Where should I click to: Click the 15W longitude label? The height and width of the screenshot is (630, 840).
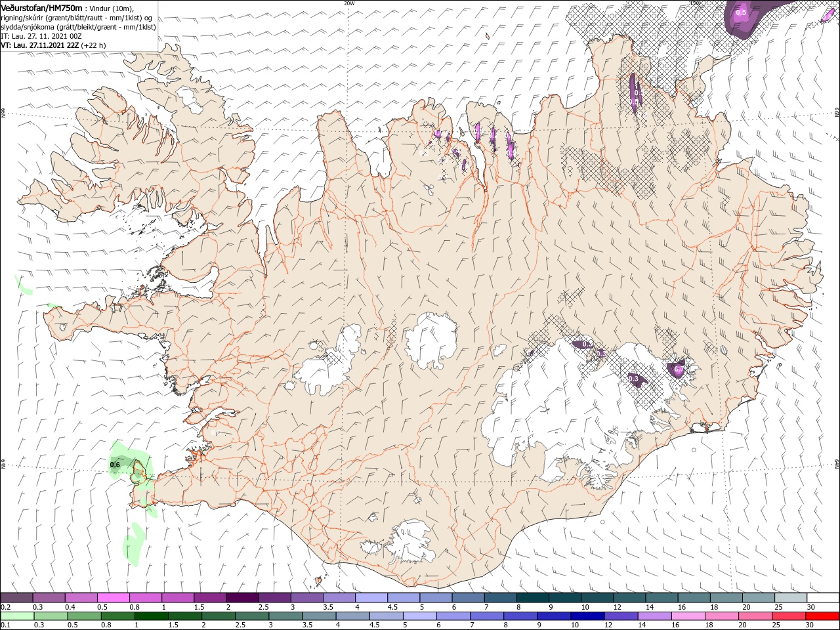695,3
